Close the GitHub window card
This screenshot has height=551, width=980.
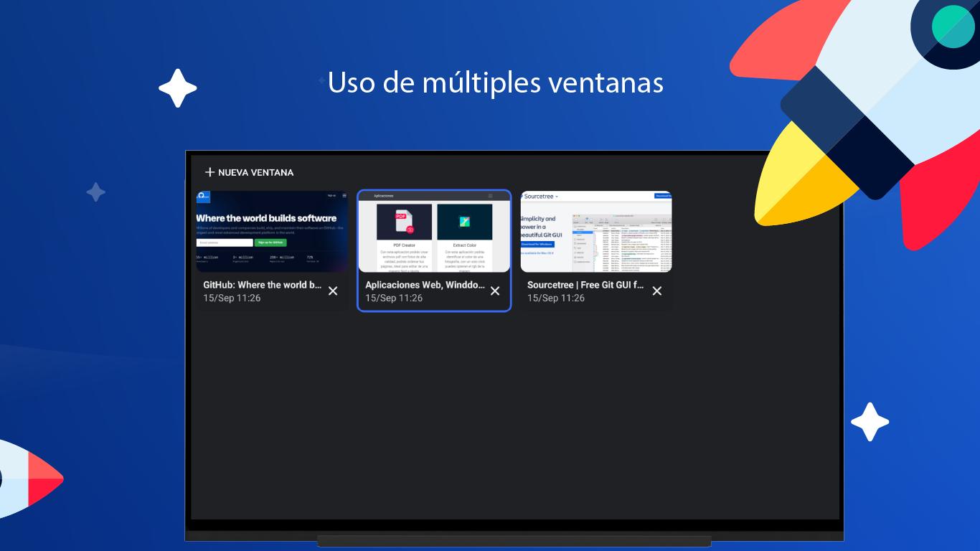(x=333, y=291)
